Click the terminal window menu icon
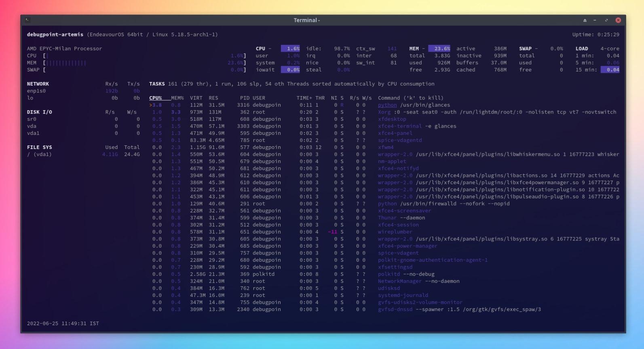The height and width of the screenshot is (349, 644). 27,20
